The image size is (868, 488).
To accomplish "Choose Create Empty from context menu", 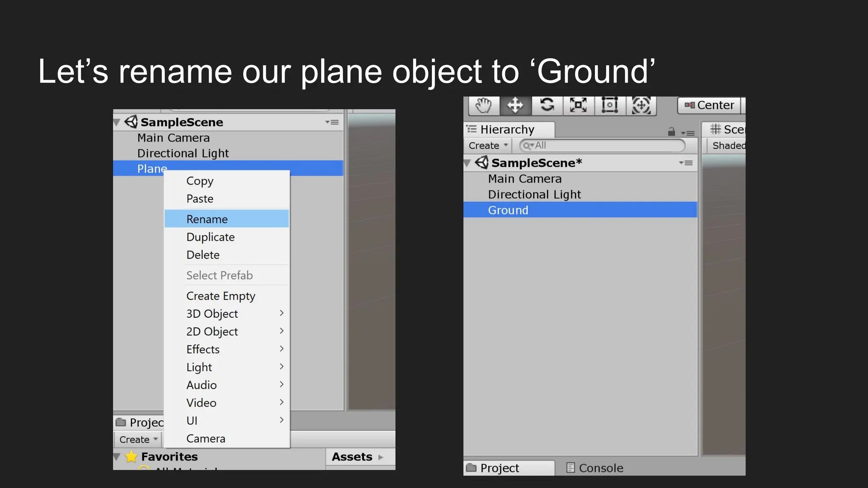I will tap(227, 296).
